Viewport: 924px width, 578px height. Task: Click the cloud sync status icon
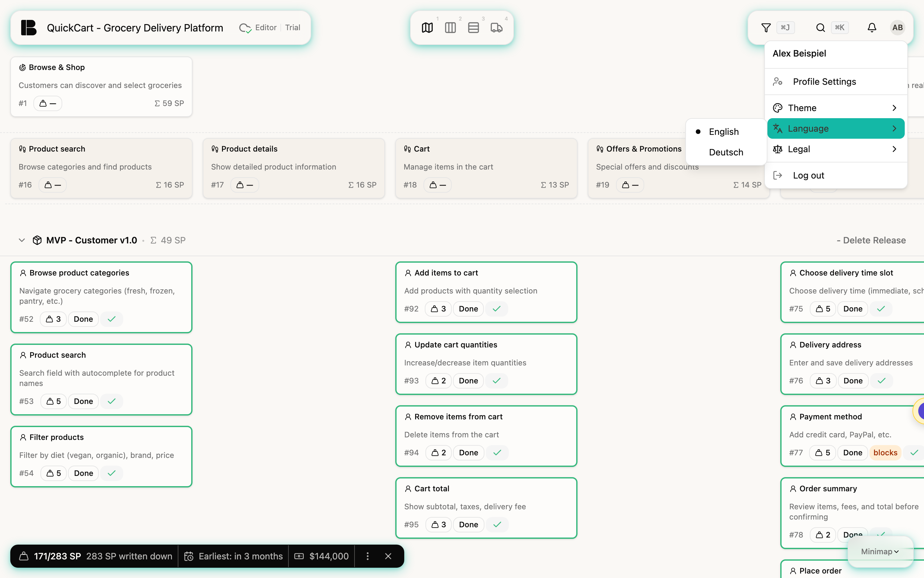tap(245, 28)
